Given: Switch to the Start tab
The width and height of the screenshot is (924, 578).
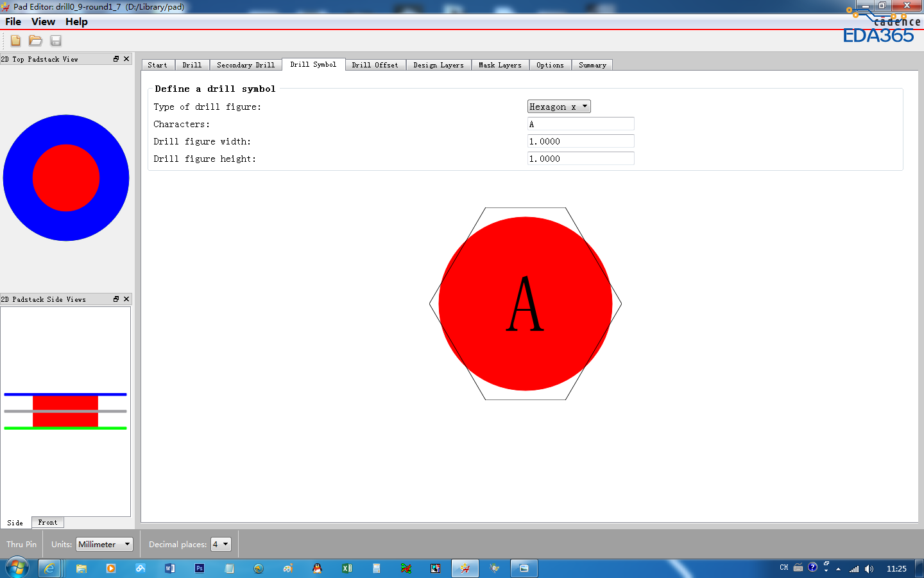Looking at the screenshot, I should 158,65.
